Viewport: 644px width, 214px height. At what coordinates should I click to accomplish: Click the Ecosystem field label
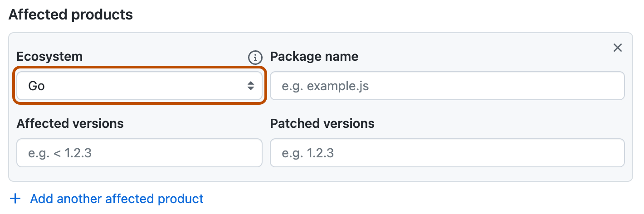click(49, 57)
